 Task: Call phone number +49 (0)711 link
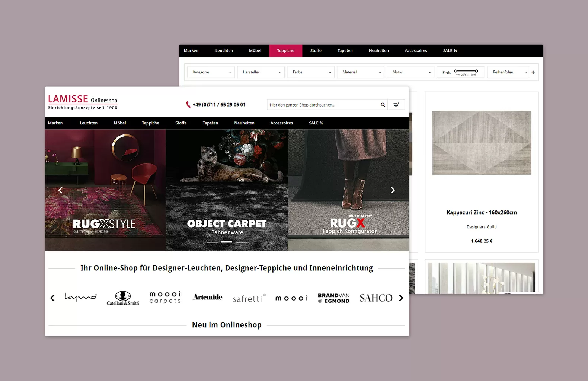[x=219, y=105]
